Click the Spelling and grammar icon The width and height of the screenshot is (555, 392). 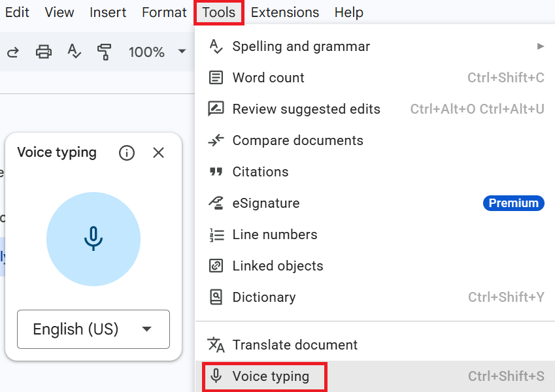216,46
